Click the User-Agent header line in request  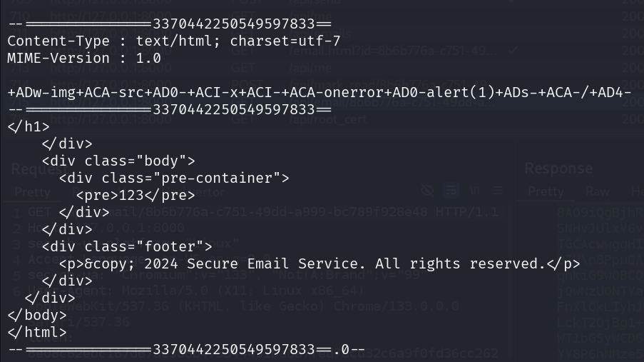tap(214, 291)
